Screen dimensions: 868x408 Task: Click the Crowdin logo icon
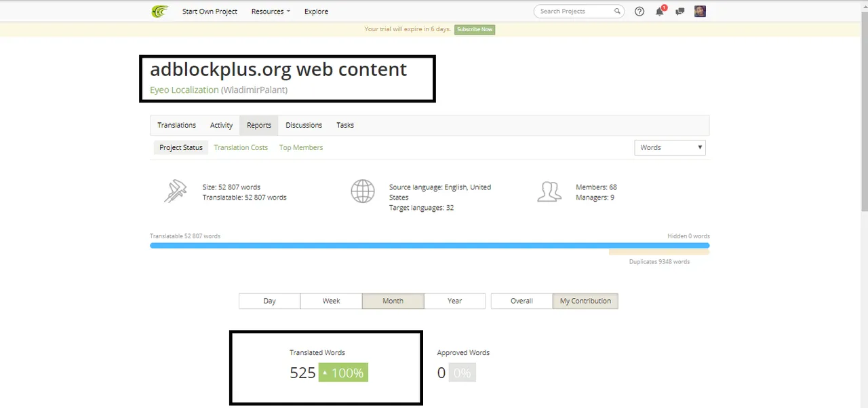point(159,11)
